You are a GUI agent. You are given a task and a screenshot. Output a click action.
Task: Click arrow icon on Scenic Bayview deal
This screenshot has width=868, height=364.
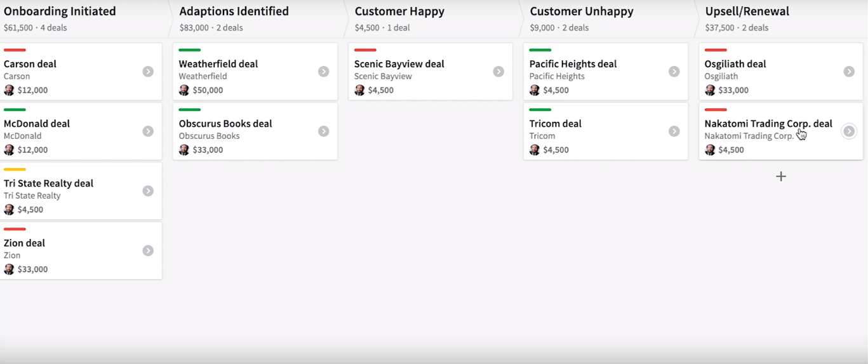(x=498, y=72)
